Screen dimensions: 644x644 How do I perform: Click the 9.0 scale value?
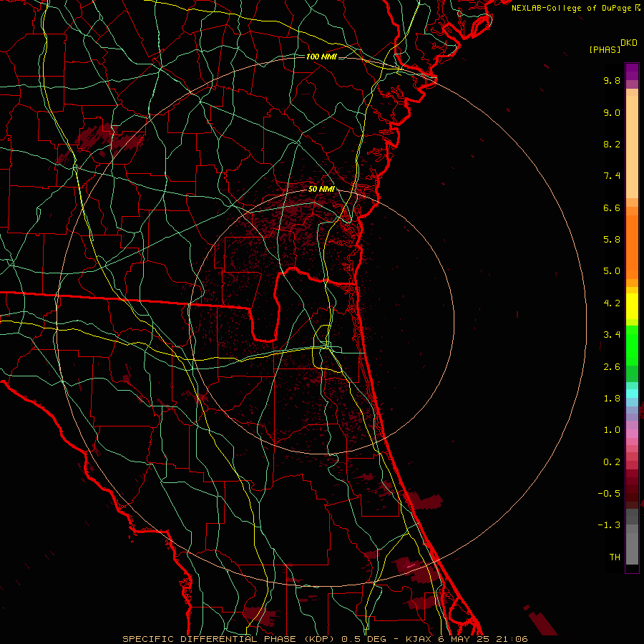click(612, 112)
